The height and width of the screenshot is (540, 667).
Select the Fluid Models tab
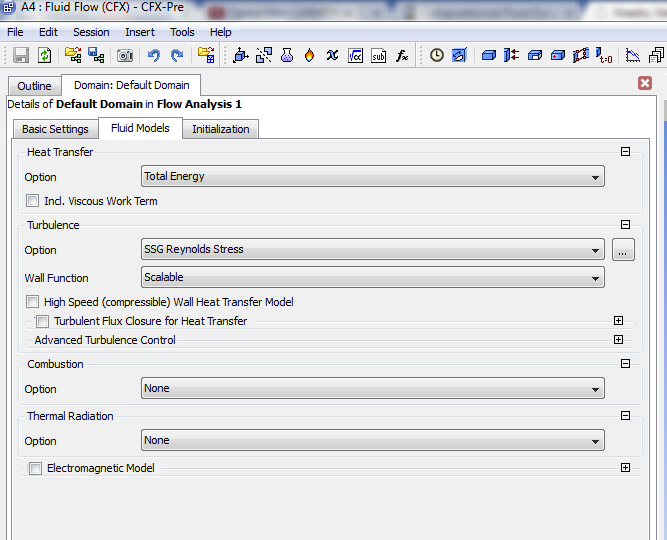(140, 128)
